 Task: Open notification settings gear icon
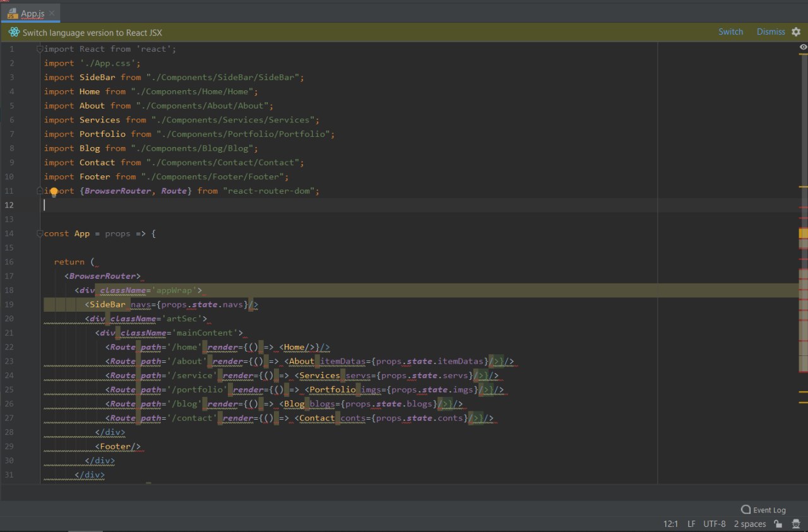796,32
